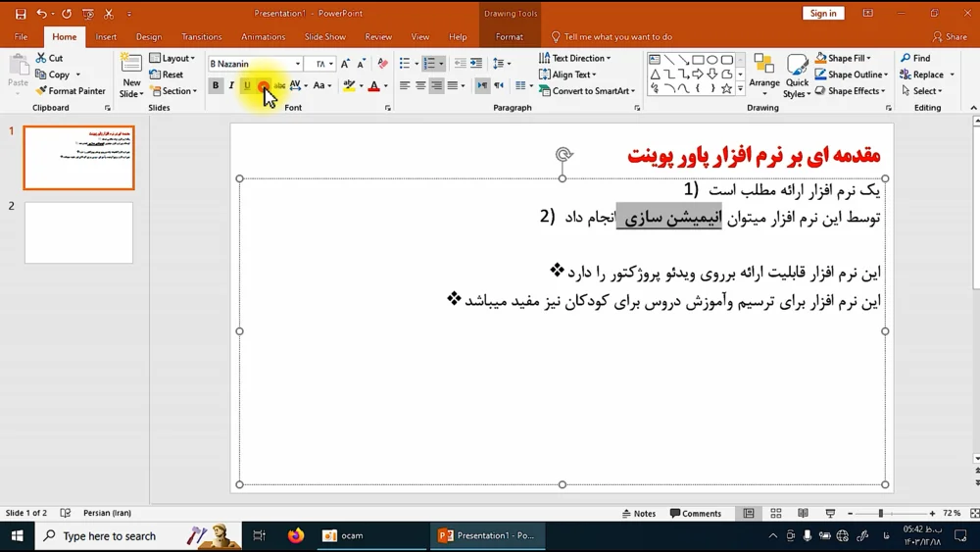Click the Save icon in the quick access toolbar
Screen dimensions: 980x552
click(x=21, y=13)
